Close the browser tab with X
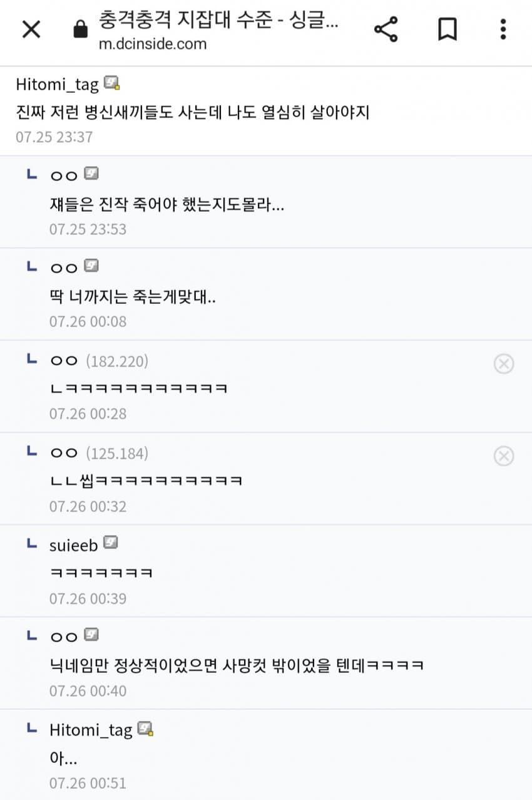This screenshot has width=532, height=800. click(x=31, y=29)
